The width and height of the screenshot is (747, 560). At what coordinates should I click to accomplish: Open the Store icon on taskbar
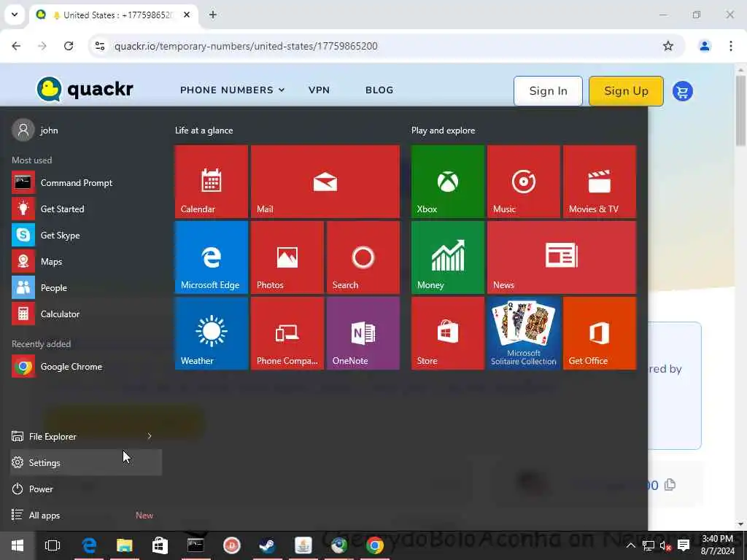[x=160, y=545]
